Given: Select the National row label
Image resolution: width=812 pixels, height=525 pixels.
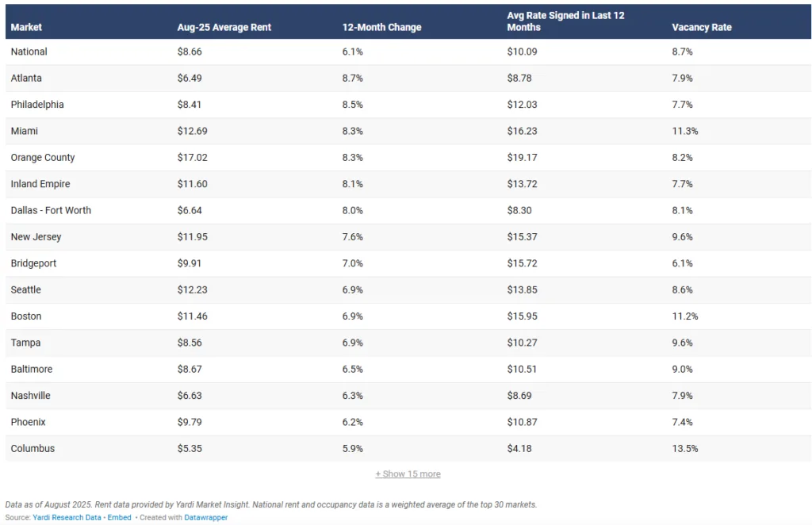Looking at the screenshot, I should coord(29,52).
